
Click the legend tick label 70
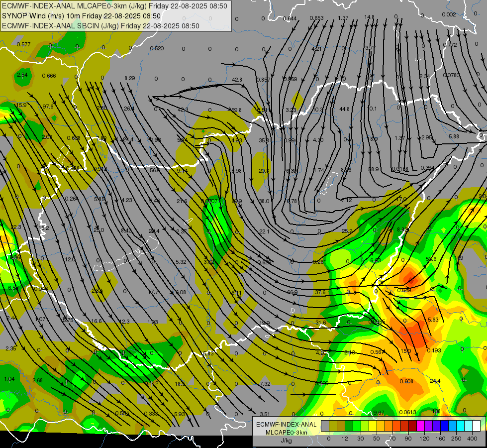click(392, 439)
